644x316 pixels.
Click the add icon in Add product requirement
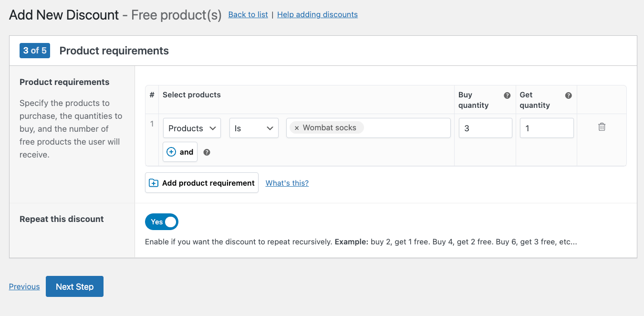pyautogui.click(x=153, y=183)
